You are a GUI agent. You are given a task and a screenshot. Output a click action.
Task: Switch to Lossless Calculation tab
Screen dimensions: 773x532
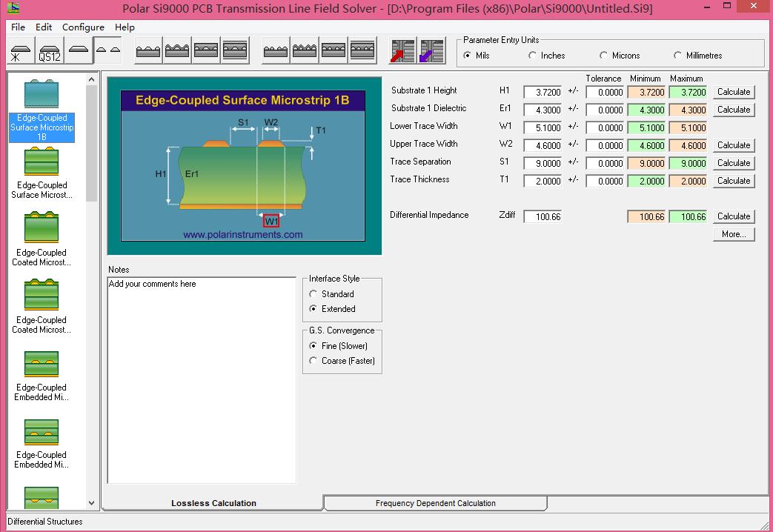213,503
